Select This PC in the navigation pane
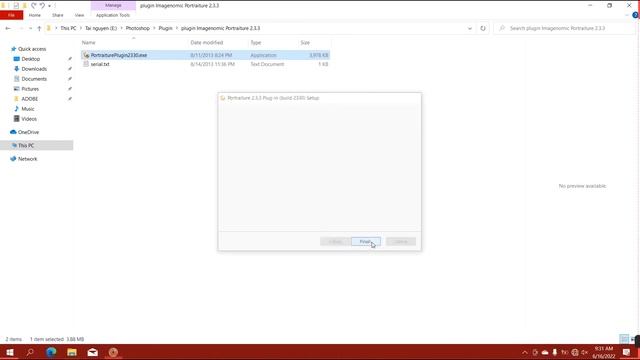The image size is (640, 360). click(x=26, y=145)
